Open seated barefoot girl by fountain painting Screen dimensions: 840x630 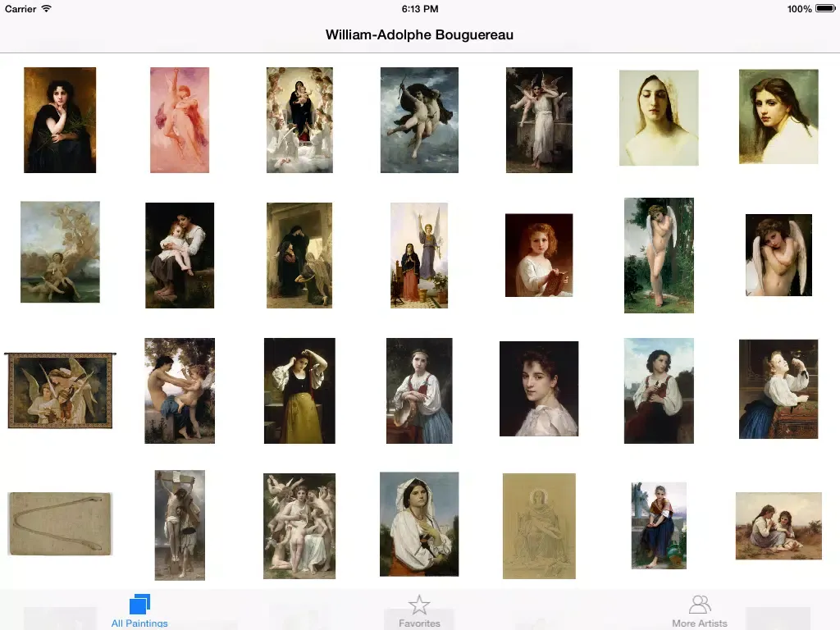[659, 526]
